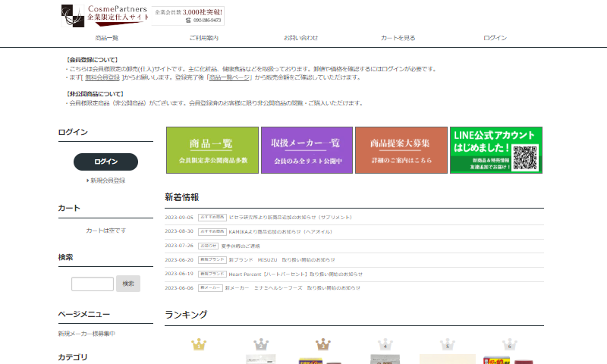Click the purple 取扱メーカー一覧 banner
Viewport: 607px width, 364px height.
coord(307,150)
